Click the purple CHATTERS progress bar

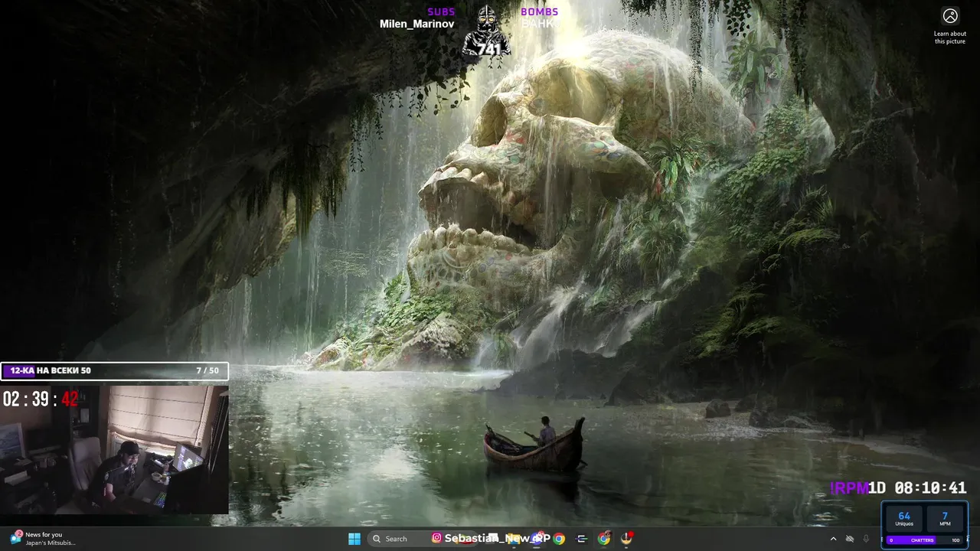click(924, 540)
